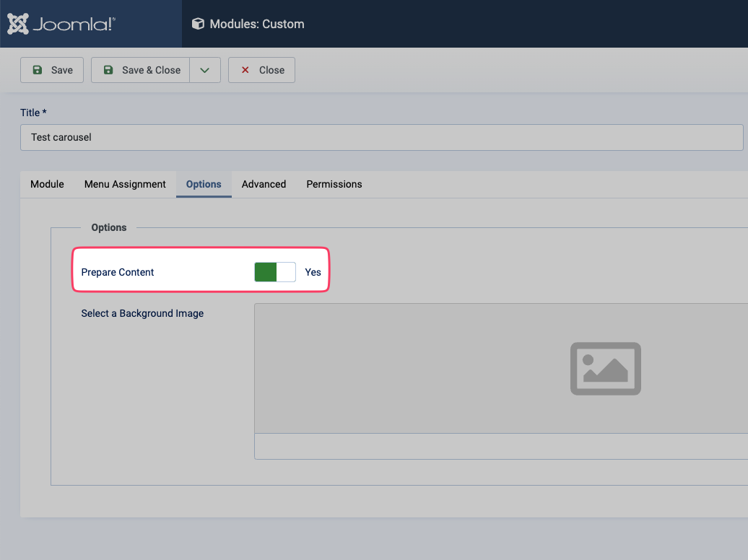Click the Joomla logo icon

click(x=18, y=24)
